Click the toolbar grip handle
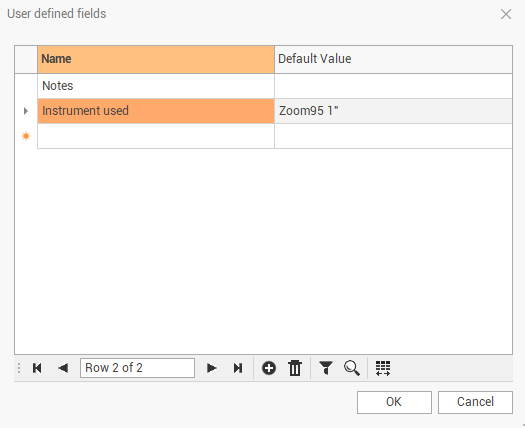This screenshot has width=525, height=428. coord(19,368)
